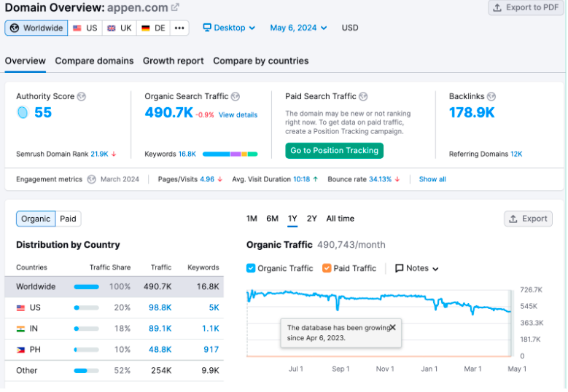Open appen.com external link icon
Screen dimensions: 568x392
click(x=175, y=7)
